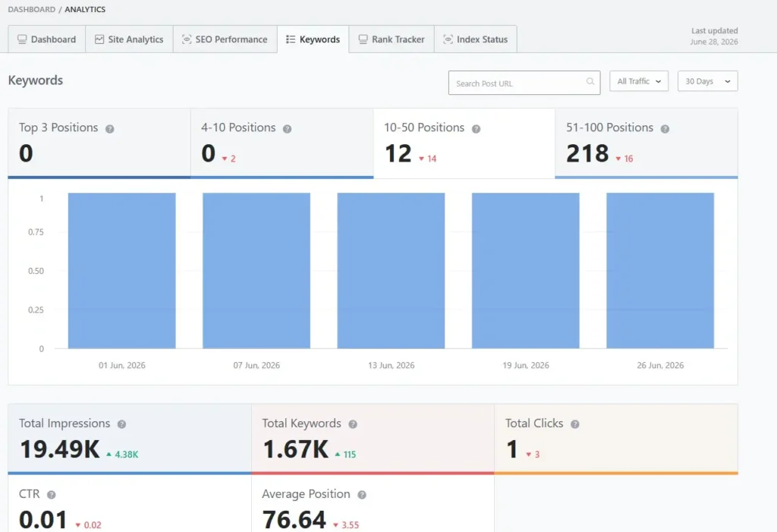Image resolution: width=777 pixels, height=532 pixels.
Task: Select the 51-100 Positions card
Action: point(646,143)
